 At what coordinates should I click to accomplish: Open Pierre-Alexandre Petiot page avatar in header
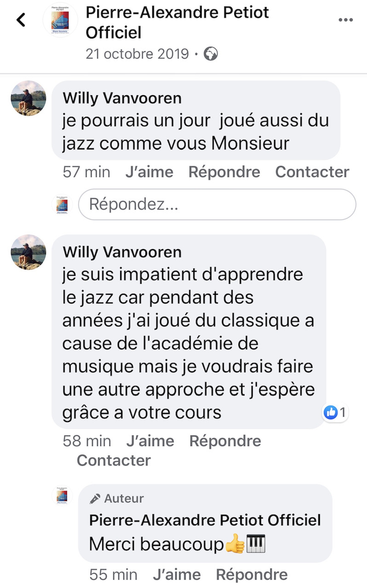tap(60, 20)
